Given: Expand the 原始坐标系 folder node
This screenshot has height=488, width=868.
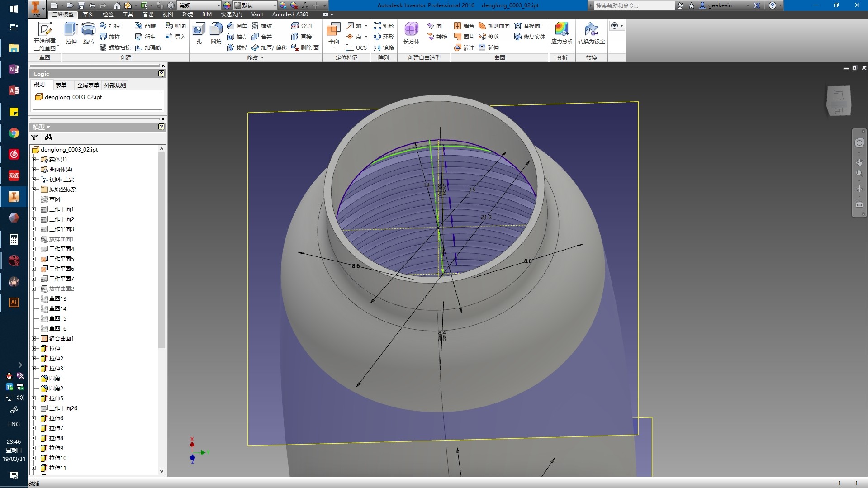Looking at the screenshot, I should pos(34,190).
